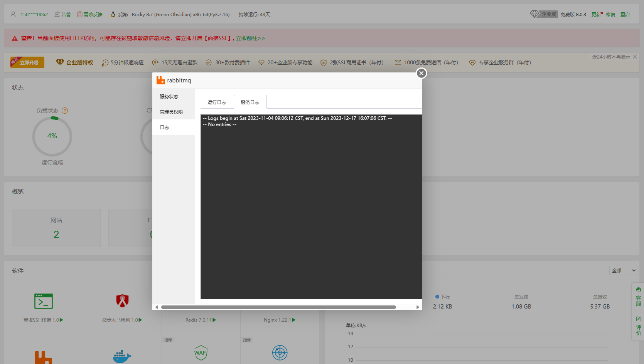This screenshot has width=644, height=364.
Task: Click the 15天无理由退款 icon
Action: coord(155,62)
